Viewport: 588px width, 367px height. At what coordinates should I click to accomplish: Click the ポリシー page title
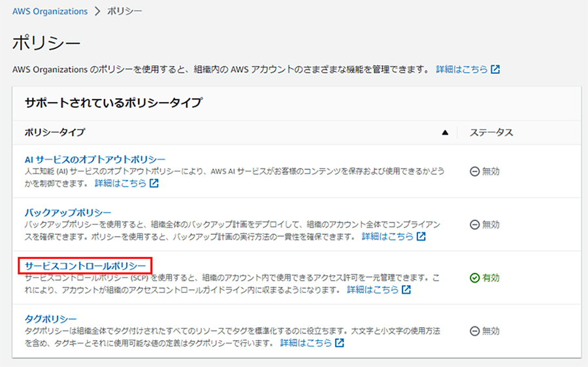(x=46, y=43)
